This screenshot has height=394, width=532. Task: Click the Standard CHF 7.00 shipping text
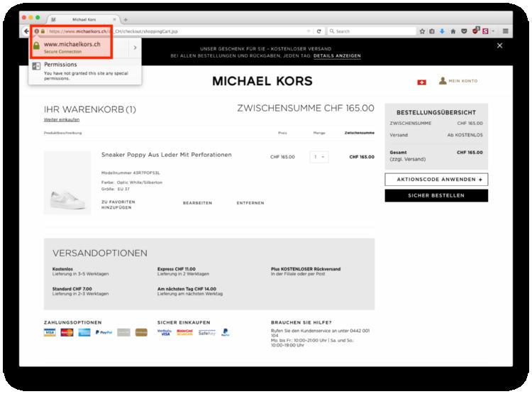coord(72,289)
